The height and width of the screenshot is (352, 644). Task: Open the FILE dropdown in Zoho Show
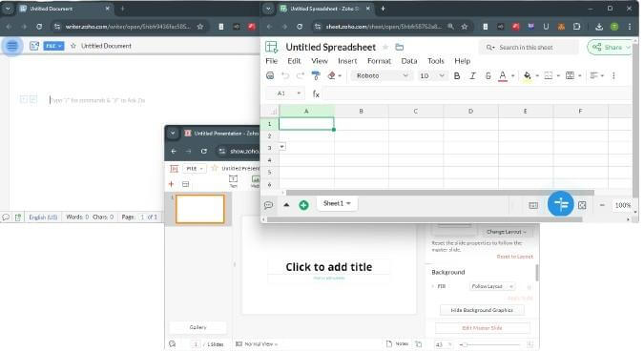195,169
